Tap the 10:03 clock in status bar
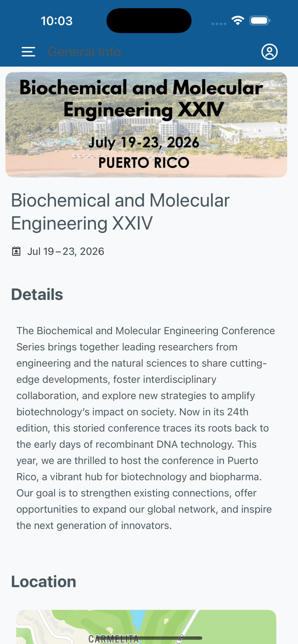This screenshot has width=298, height=644. click(57, 21)
